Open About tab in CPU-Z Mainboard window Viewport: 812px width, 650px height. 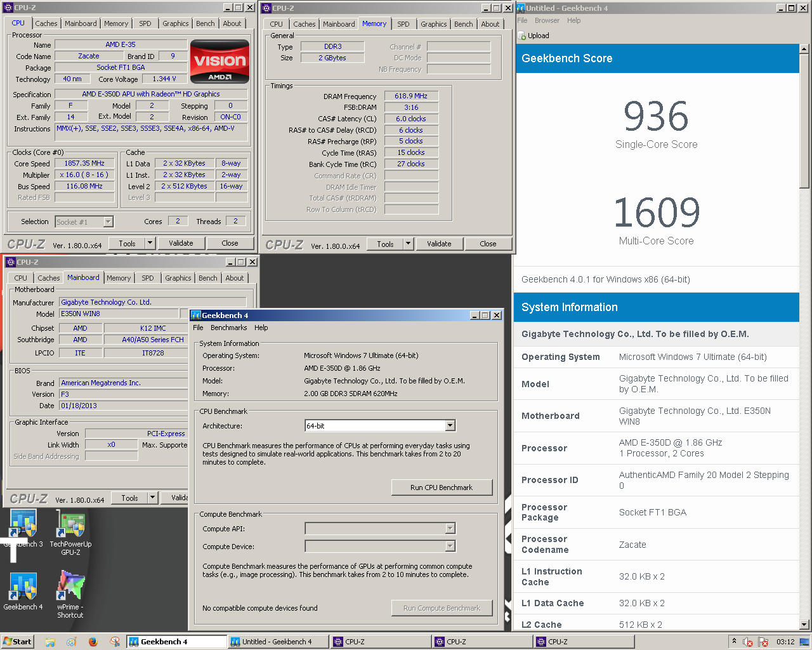point(235,278)
